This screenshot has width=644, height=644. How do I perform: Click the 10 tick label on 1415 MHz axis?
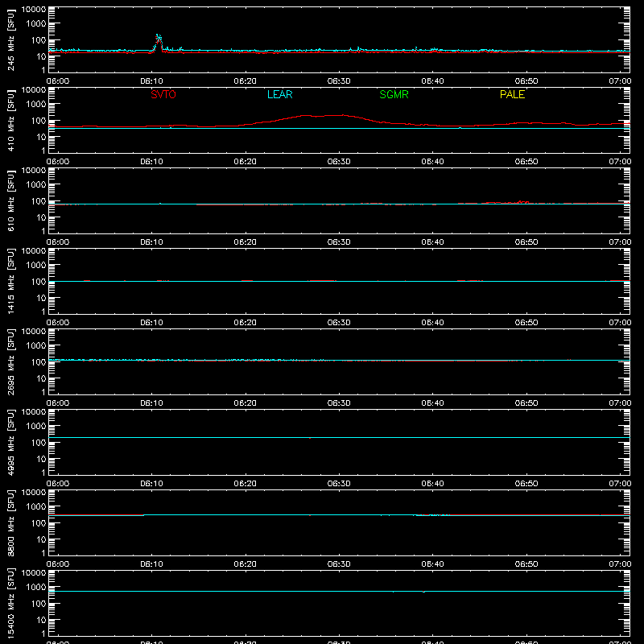point(41,298)
